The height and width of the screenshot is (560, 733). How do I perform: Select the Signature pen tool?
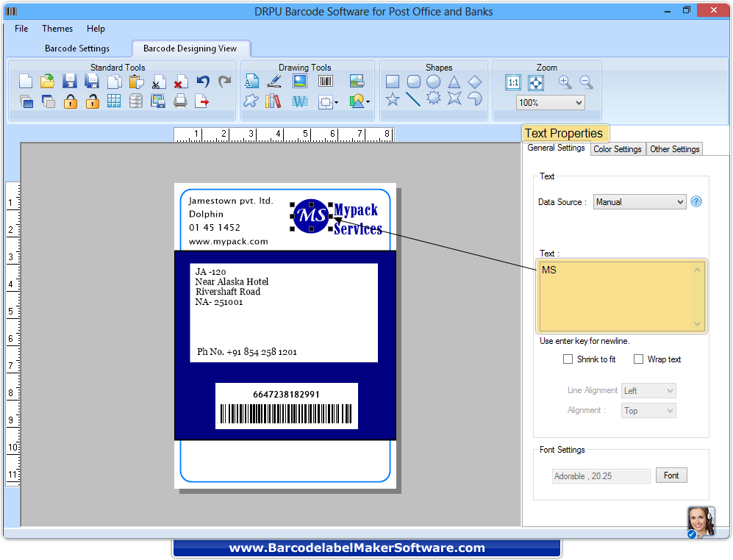click(x=274, y=82)
